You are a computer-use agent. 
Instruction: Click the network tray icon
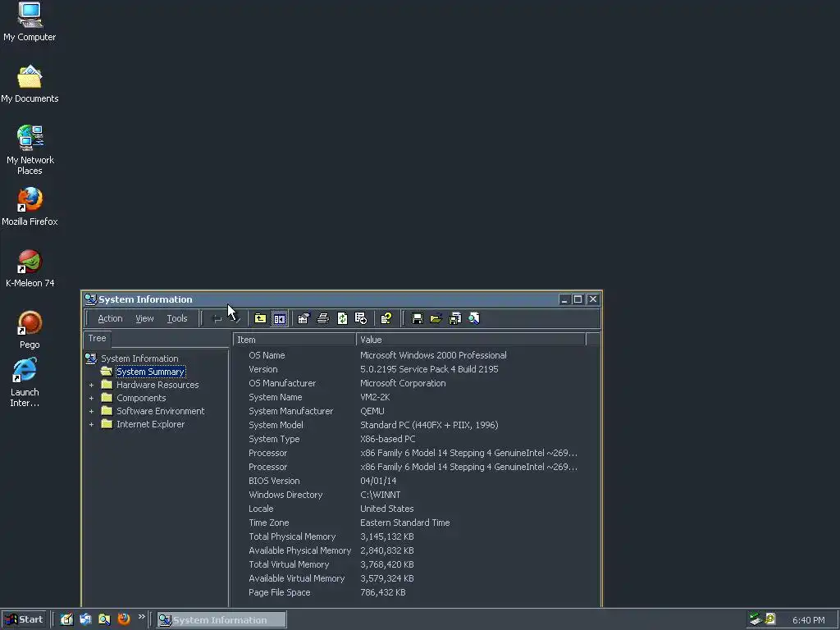coord(756,619)
